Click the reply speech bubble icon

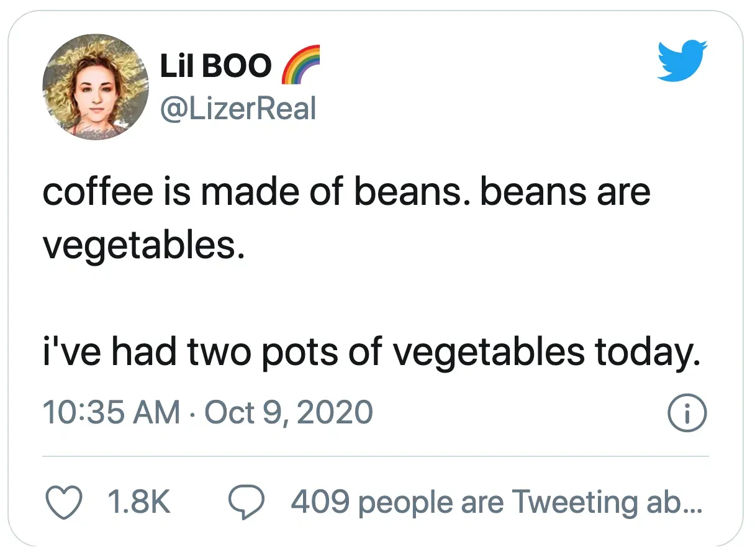(248, 502)
